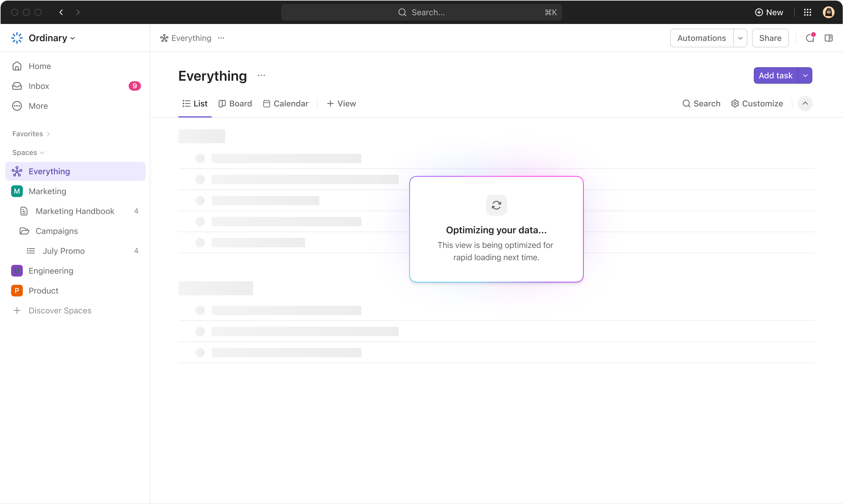
Task: Click the Add task button
Action: [x=775, y=75]
